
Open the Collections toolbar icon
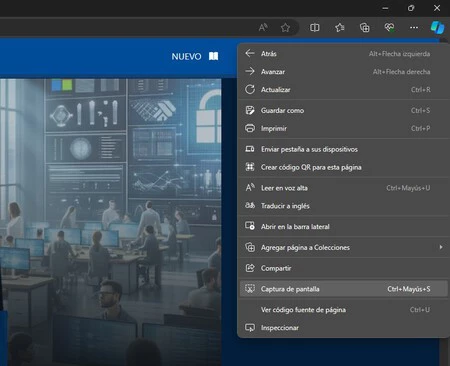(x=364, y=27)
